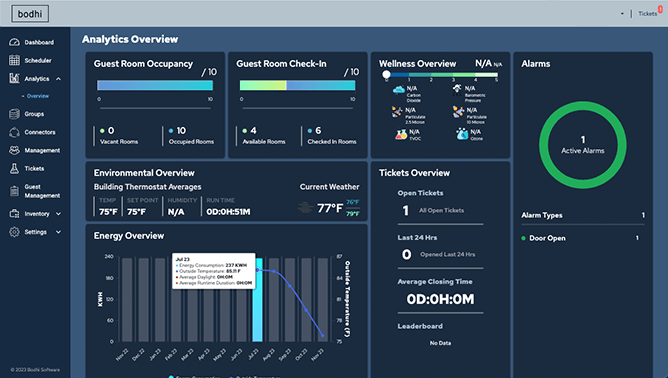Image resolution: width=668 pixels, height=378 pixels.
Task: Collapse the Analytics menu chevron
Action: click(58, 79)
